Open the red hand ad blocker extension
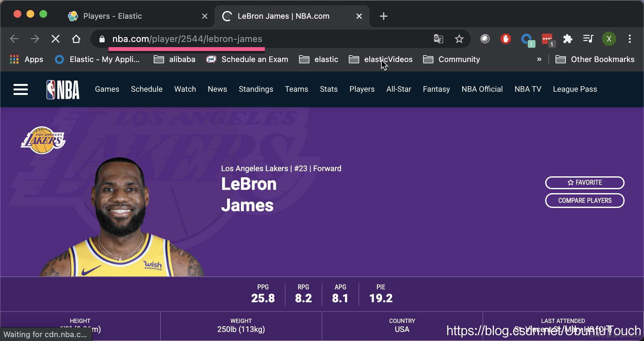 tap(505, 39)
